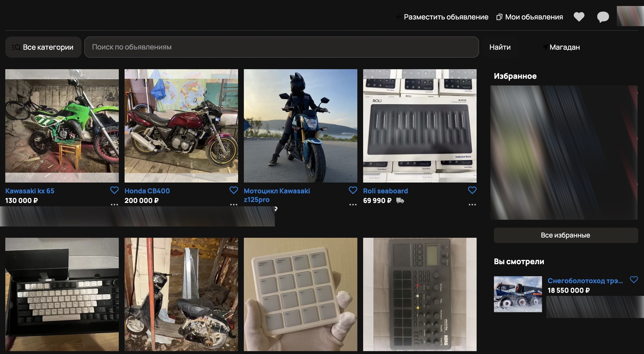Open favorites heart icon in header

[x=579, y=17]
